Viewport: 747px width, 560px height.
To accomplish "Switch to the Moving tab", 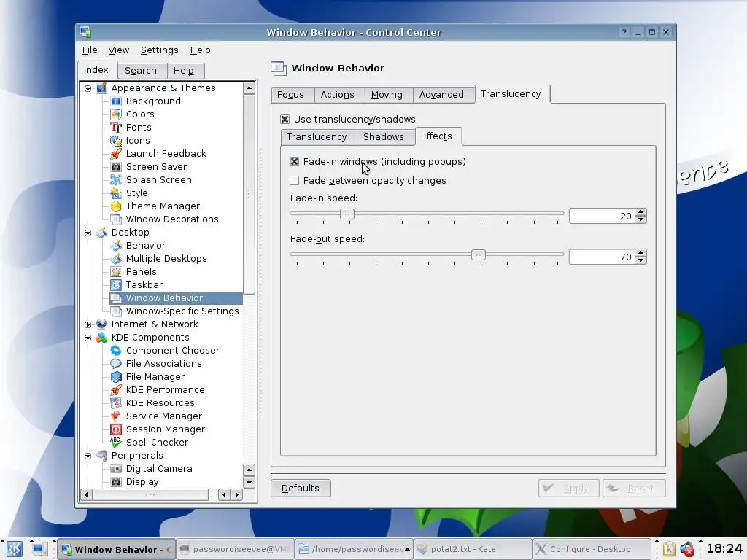I will [387, 94].
